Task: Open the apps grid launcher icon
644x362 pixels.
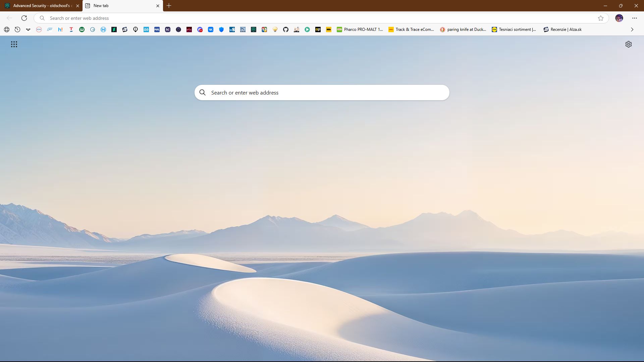Action: click(x=14, y=44)
